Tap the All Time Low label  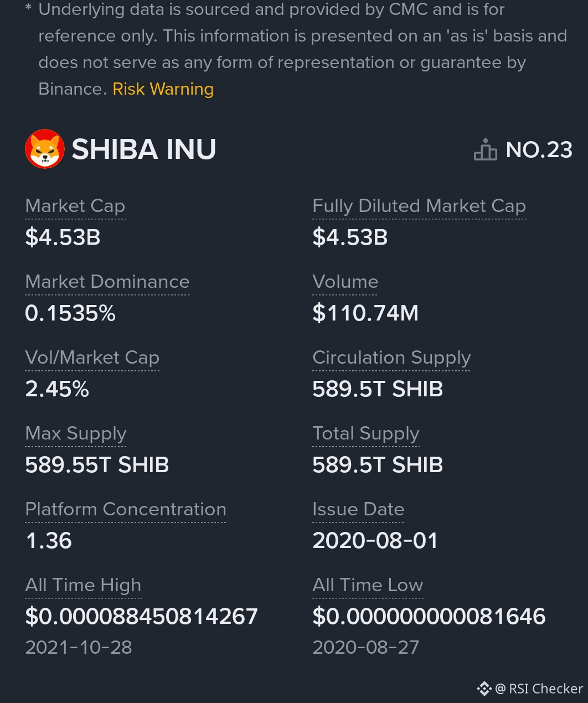pos(367,585)
